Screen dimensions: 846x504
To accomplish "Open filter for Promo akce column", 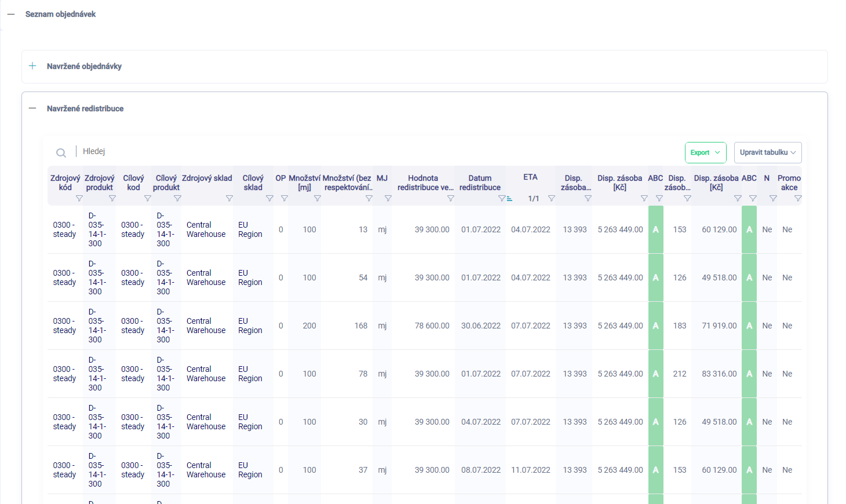I will point(798,199).
